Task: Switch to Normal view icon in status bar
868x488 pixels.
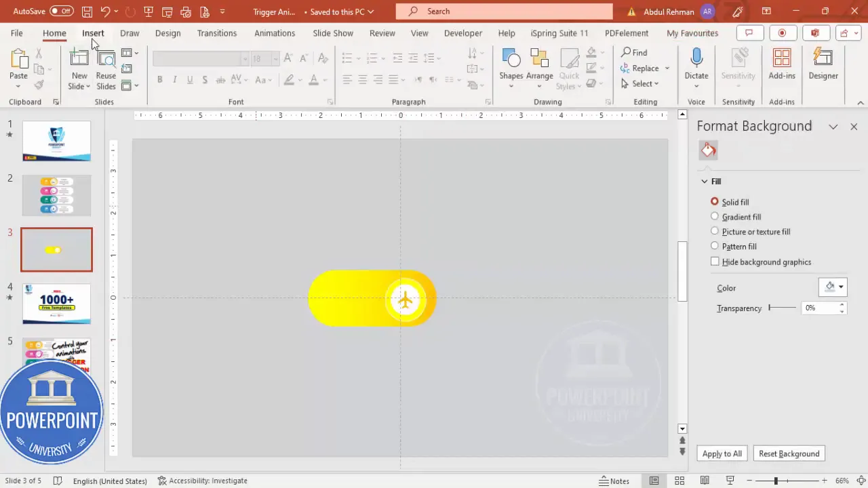Action: tap(654, 481)
